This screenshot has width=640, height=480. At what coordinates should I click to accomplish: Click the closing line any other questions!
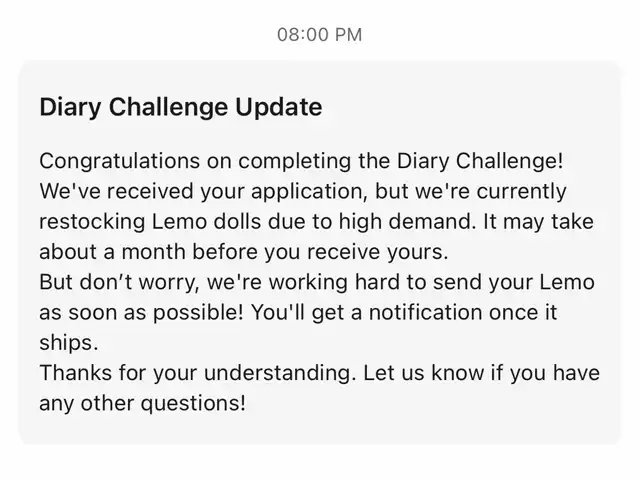(143, 403)
